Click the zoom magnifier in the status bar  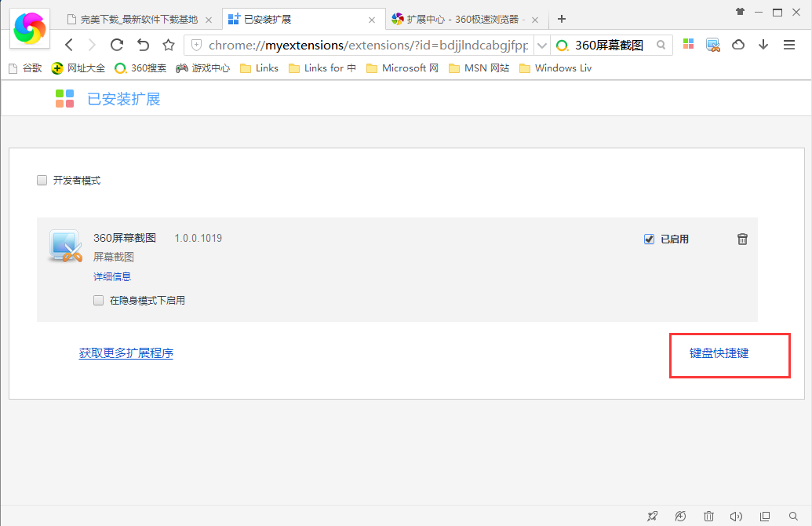(x=793, y=516)
